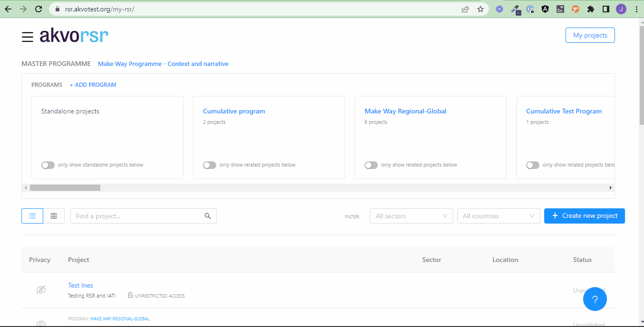Open the MAKE WAY REGIONAL-GLOBAL program tag

pyautogui.click(x=120, y=319)
